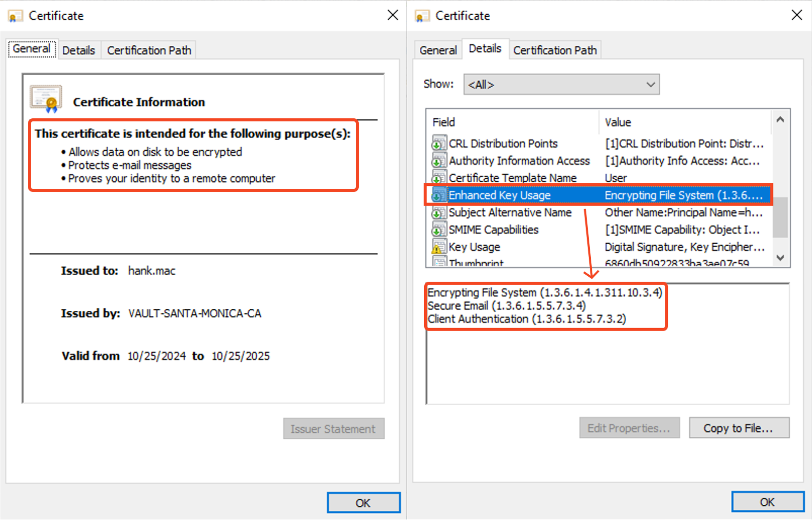This screenshot has height=520, width=812.
Task: Click the certificate seal icon beside Certificate Information
Action: (45, 97)
